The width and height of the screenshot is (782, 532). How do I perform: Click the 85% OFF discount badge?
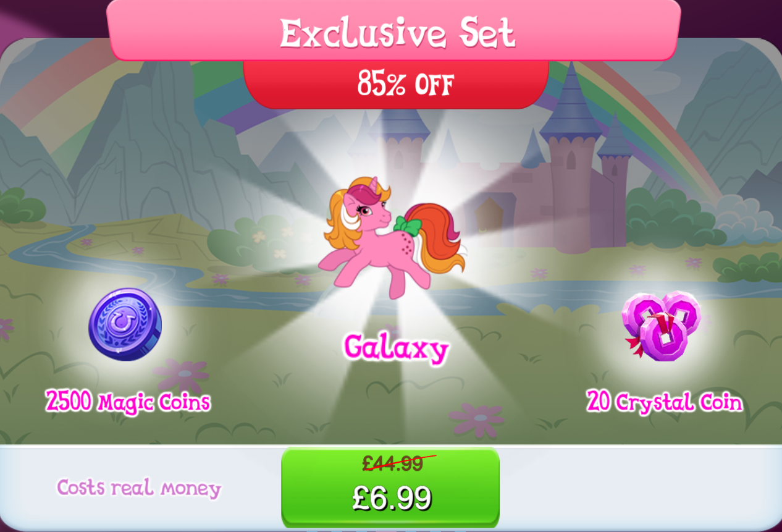(396, 84)
